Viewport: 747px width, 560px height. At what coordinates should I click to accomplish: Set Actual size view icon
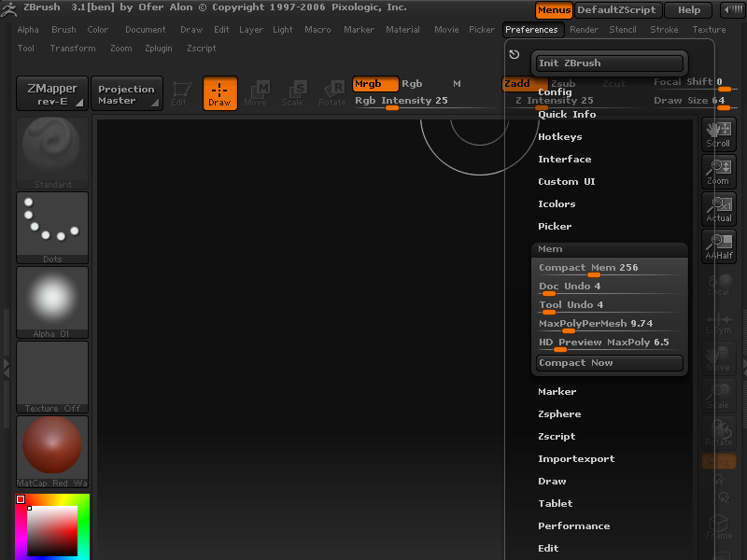point(718,209)
